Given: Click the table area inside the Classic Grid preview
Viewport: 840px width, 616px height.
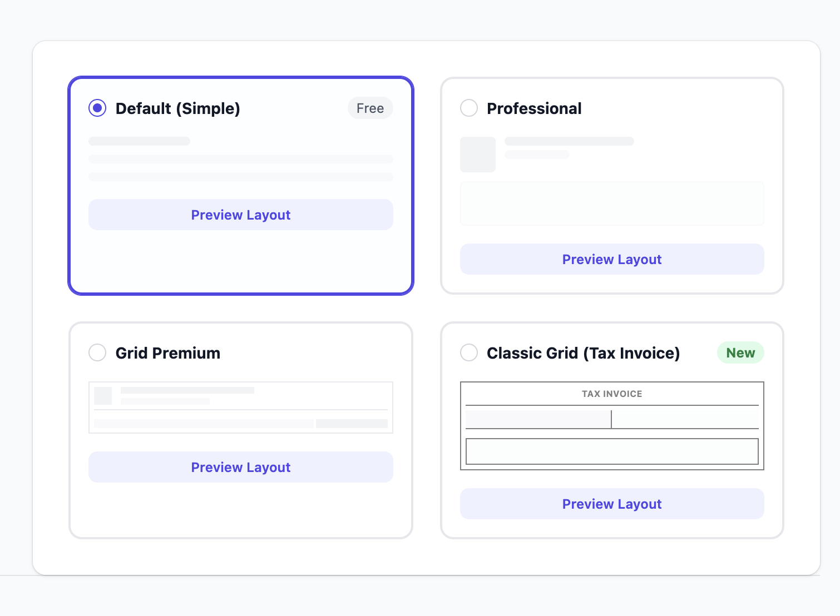Looking at the screenshot, I should coord(612,450).
